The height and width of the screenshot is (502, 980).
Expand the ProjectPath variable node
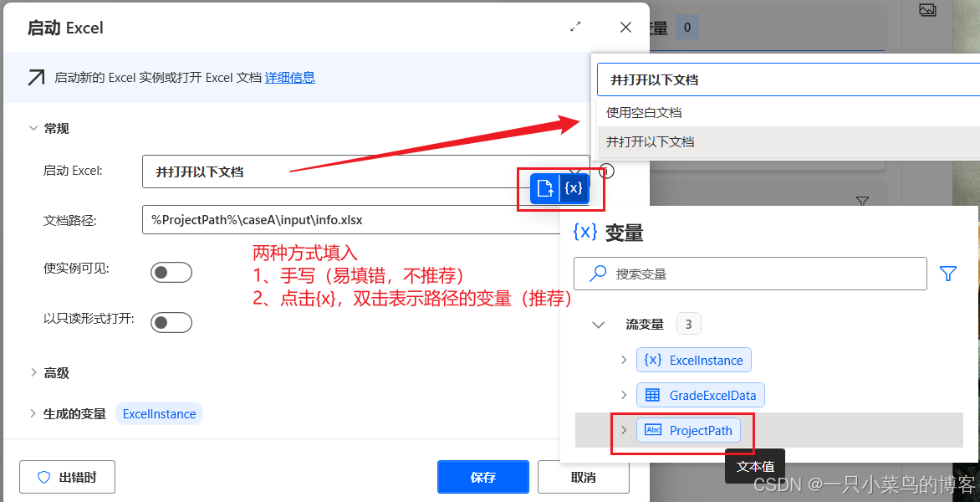623,430
